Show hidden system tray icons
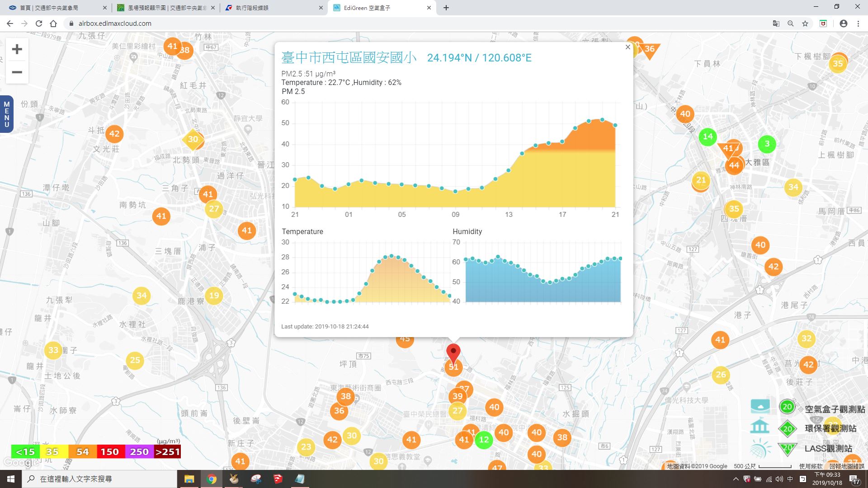 click(736, 479)
